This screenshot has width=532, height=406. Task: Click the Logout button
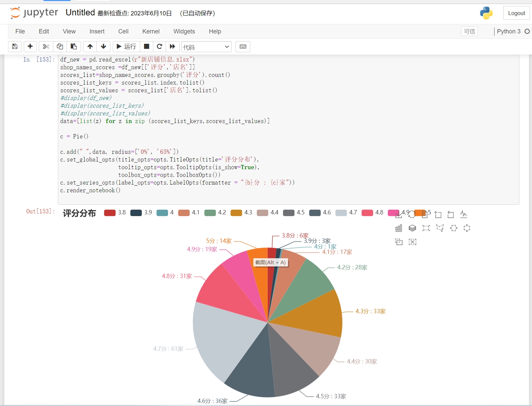pos(516,13)
